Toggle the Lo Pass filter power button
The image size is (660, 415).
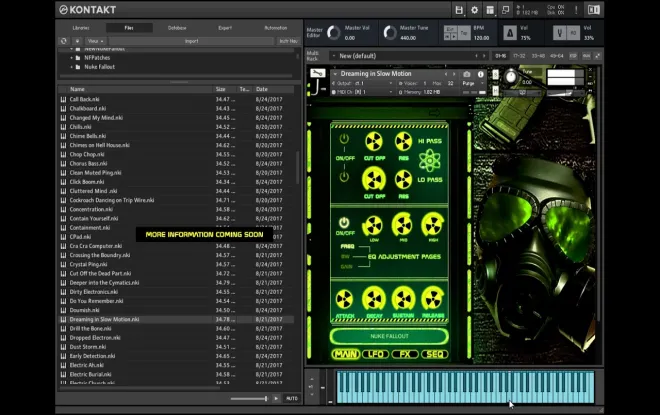click(344, 177)
